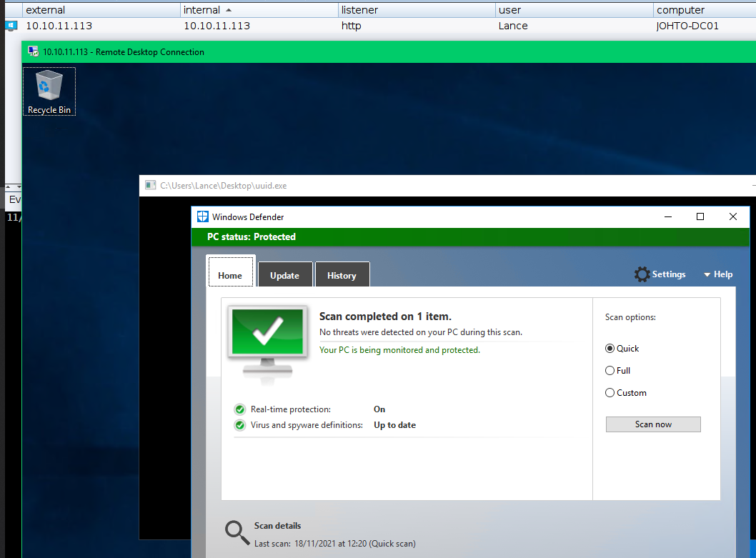
Task: Click the Remote Desktop Connection title icon
Action: tap(34, 51)
